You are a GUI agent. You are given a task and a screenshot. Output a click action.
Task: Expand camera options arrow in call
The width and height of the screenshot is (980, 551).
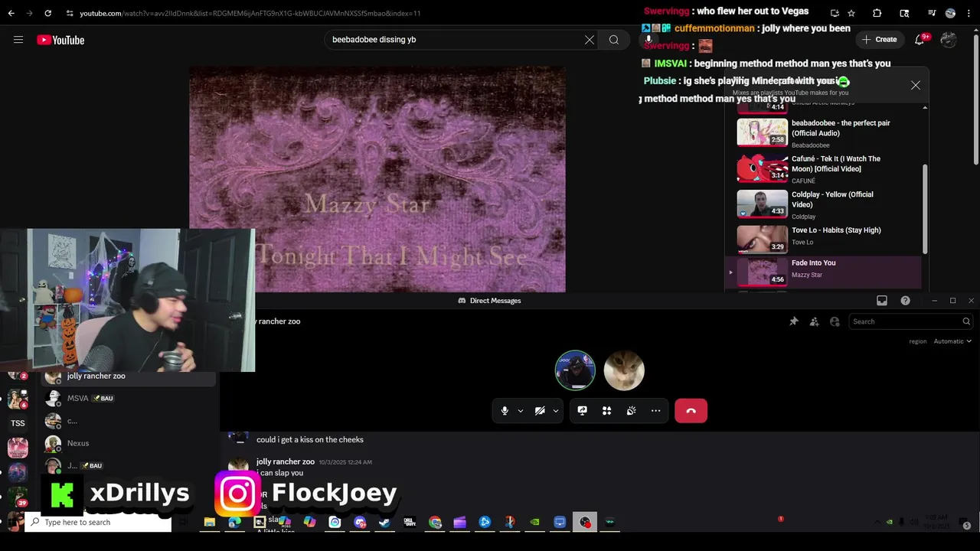click(556, 411)
